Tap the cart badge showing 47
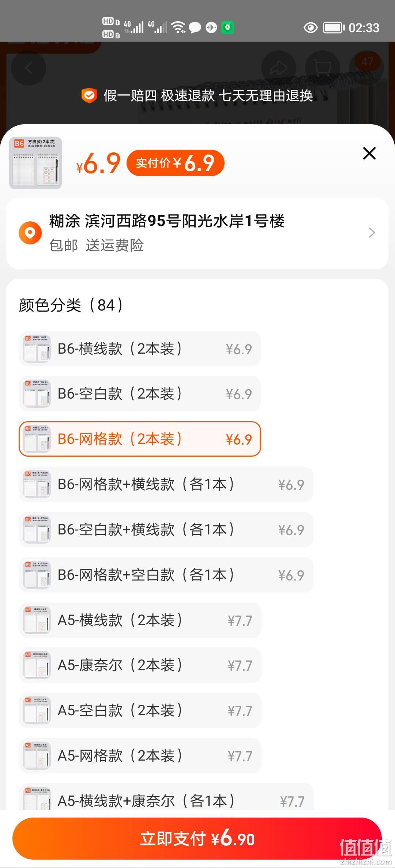 coord(368,62)
